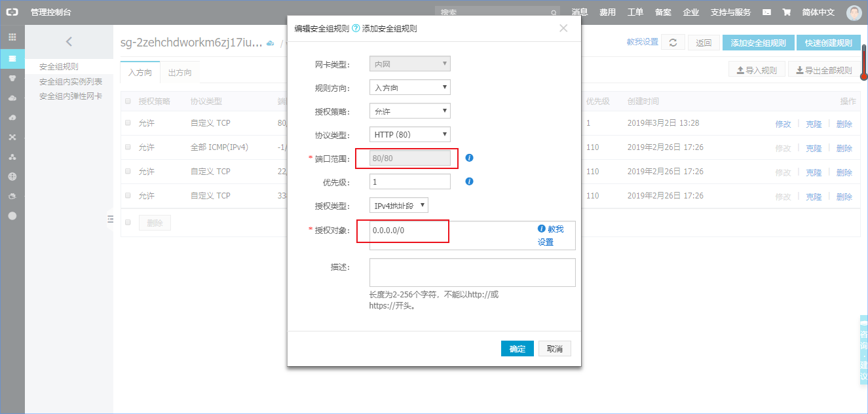Click the 确定 confirm button

click(x=517, y=348)
